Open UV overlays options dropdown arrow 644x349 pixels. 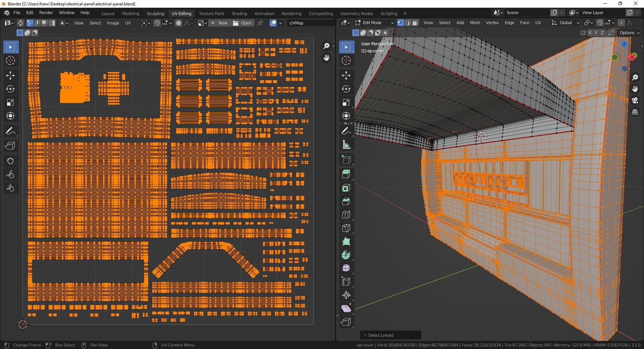[x=280, y=23]
